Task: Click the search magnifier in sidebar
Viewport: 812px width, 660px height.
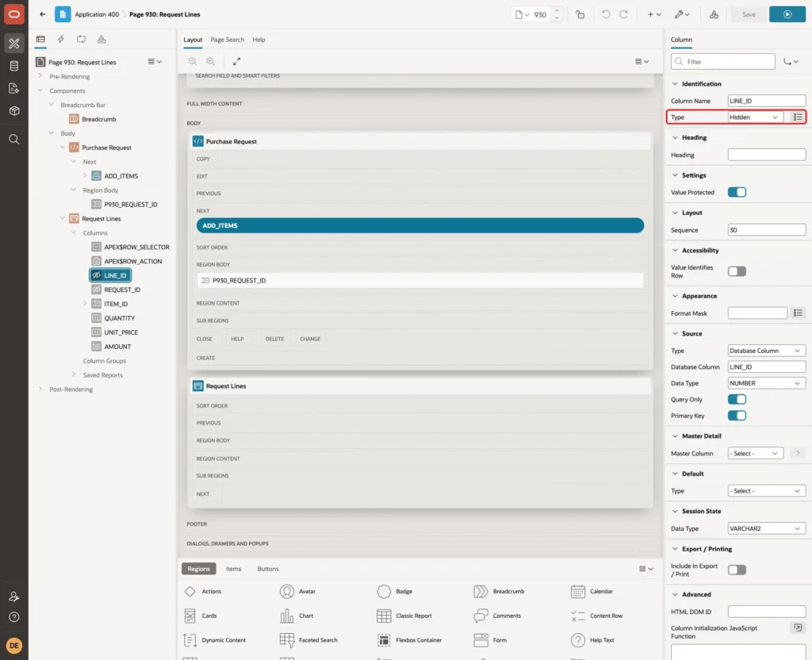Action: (14, 140)
